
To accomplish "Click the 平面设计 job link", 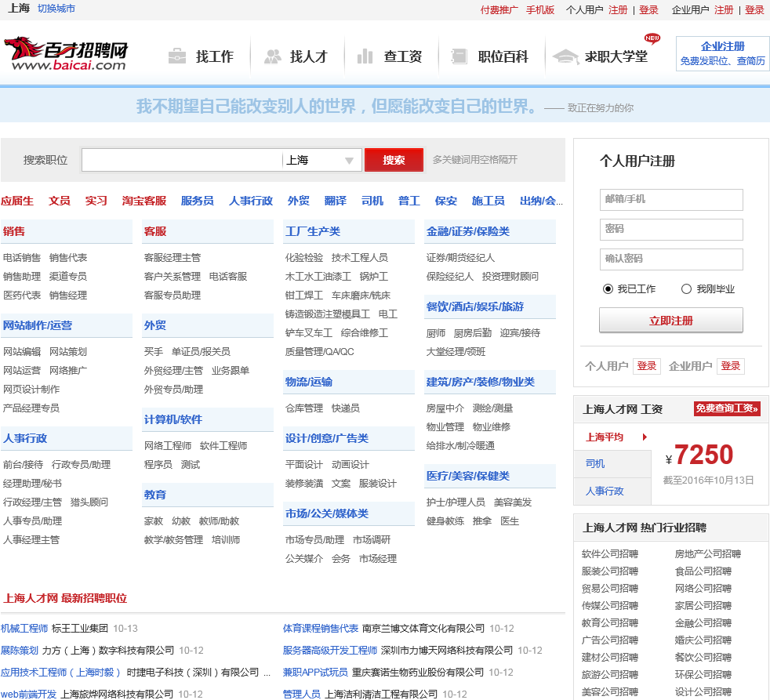I will pyautogui.click(x=304, y=464).
